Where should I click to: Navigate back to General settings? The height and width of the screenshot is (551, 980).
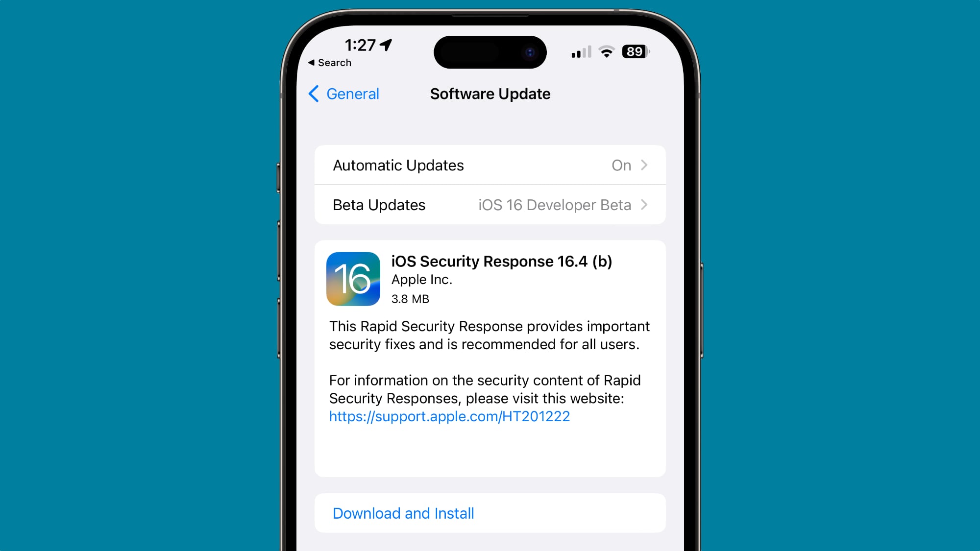(x=343, y=94)
